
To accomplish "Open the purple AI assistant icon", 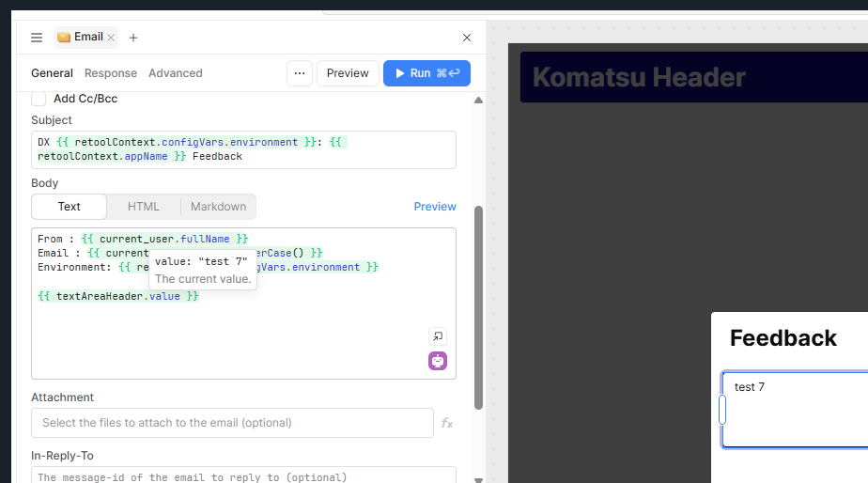I will click(438, 361).
